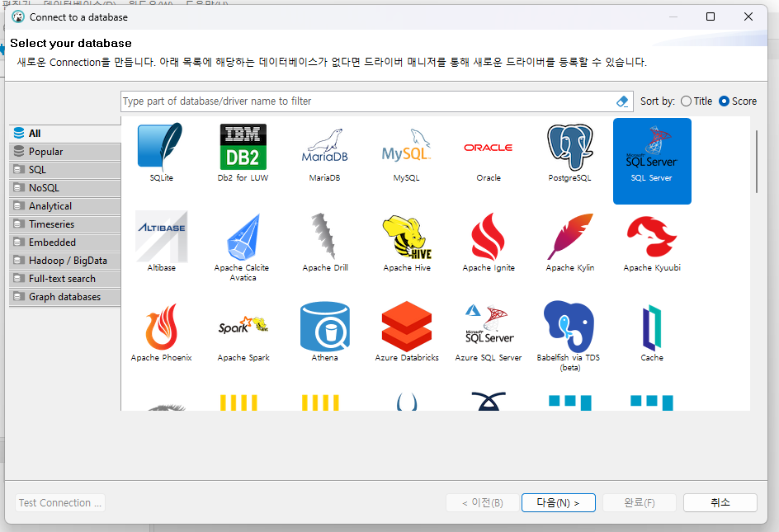
Task: Sort drivers by Title
Action: click(x=696, y=101)
